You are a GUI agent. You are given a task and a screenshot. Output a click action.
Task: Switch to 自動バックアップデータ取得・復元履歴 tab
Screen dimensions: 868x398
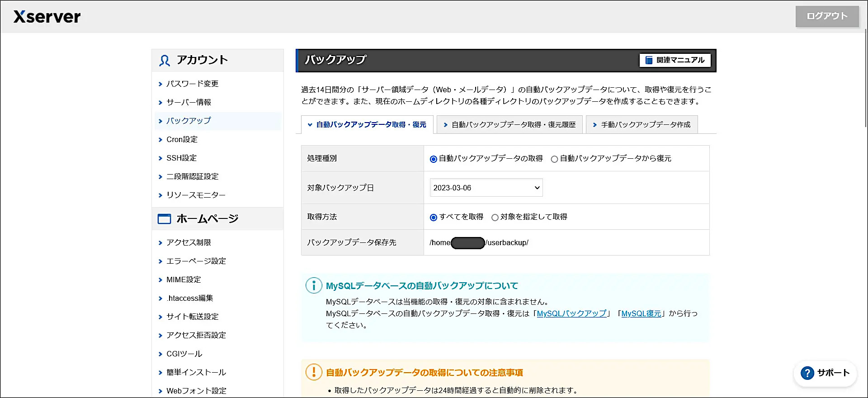(509, 125)
